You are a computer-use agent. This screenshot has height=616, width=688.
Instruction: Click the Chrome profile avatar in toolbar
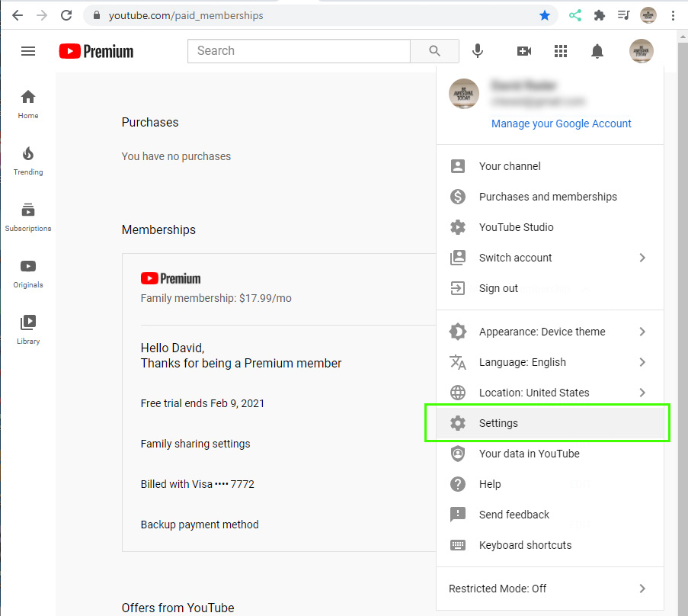(648, 16)
